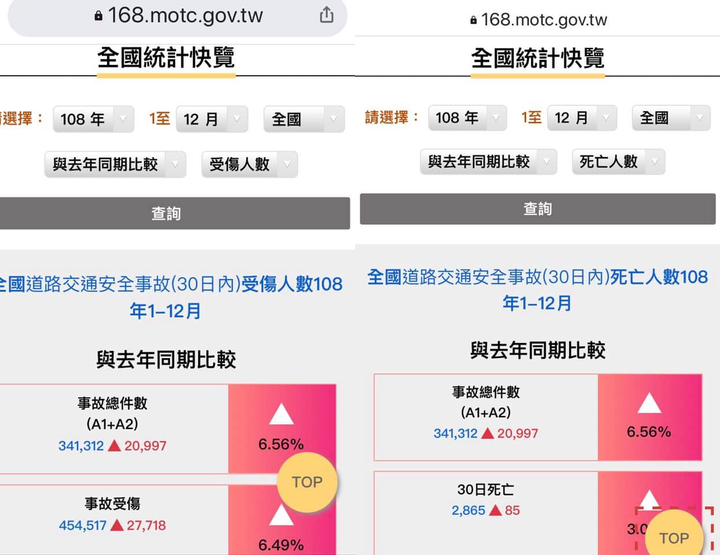Expand the right 與去年同期比較 dropdown
The height and width of the screenshot is (555, 720).
[x=488, y=162]
